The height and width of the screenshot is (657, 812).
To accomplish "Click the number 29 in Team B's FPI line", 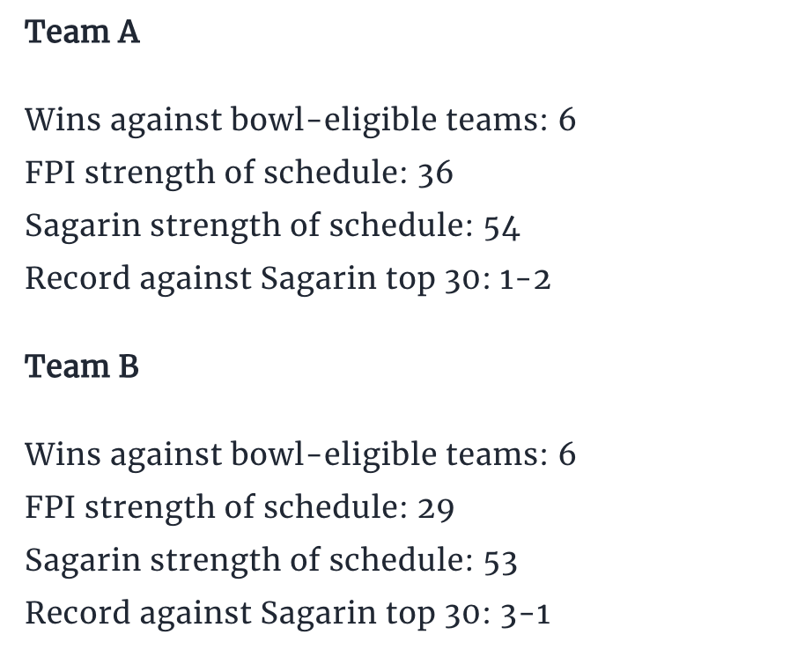I will (435, 507).
